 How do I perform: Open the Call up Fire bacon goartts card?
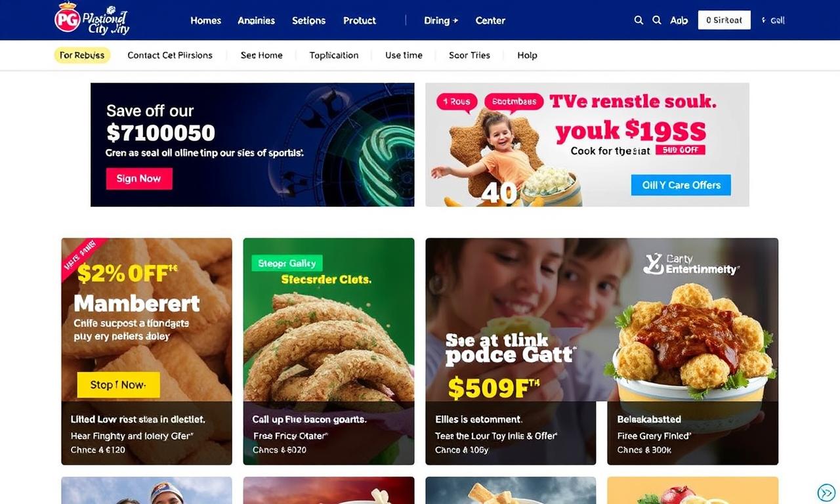pyautogui.click(x=329, y=434)
